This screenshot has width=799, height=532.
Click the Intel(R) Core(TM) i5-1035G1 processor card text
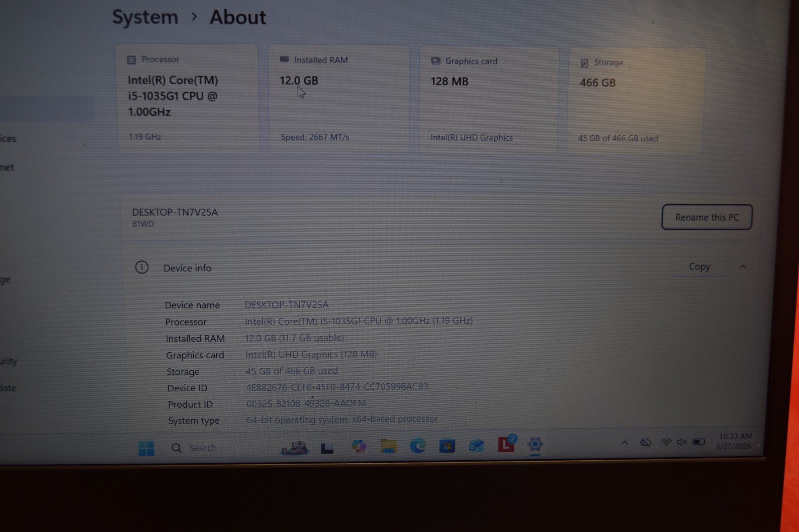coord(173,96)
